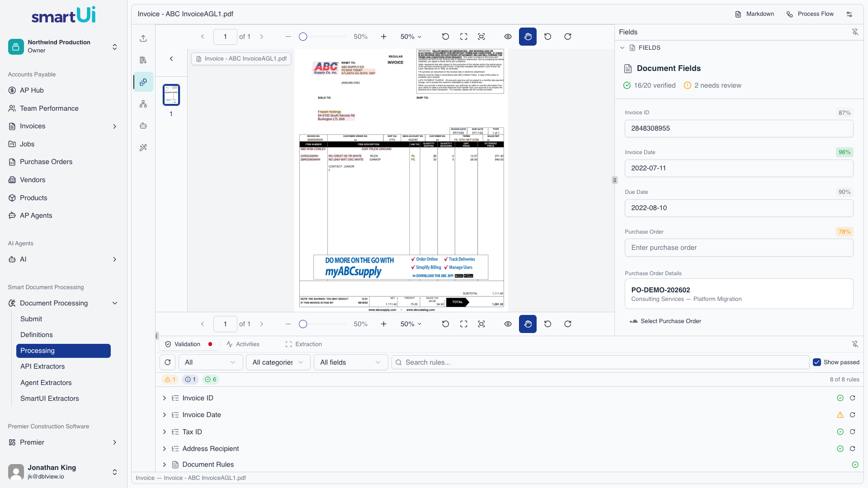Go to previous page in top toolbar

203,37
